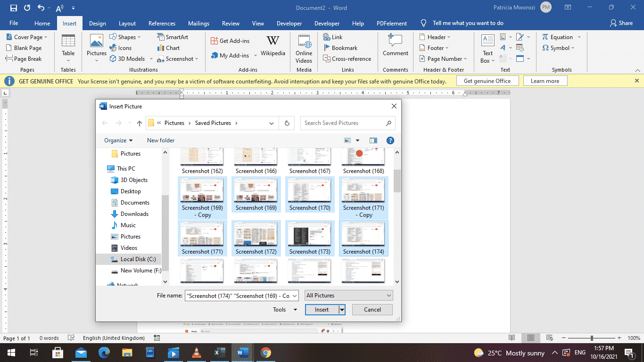Insert a Bookmark
644x362 pixels.
[x=340, y=48]
